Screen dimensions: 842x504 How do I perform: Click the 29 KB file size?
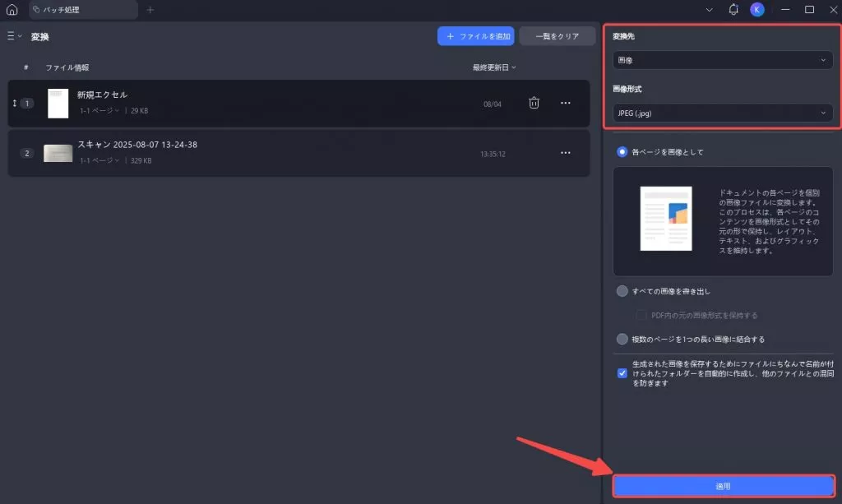[x=140, y=110]
